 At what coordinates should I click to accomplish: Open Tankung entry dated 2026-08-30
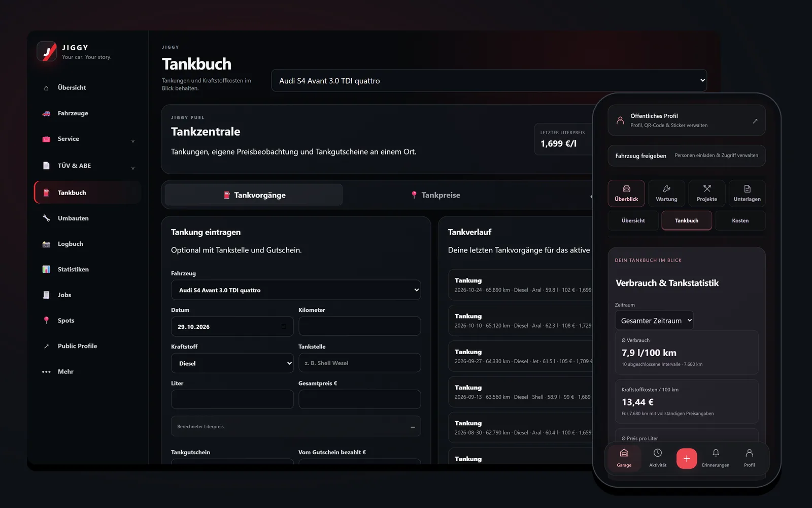(521, 428)
